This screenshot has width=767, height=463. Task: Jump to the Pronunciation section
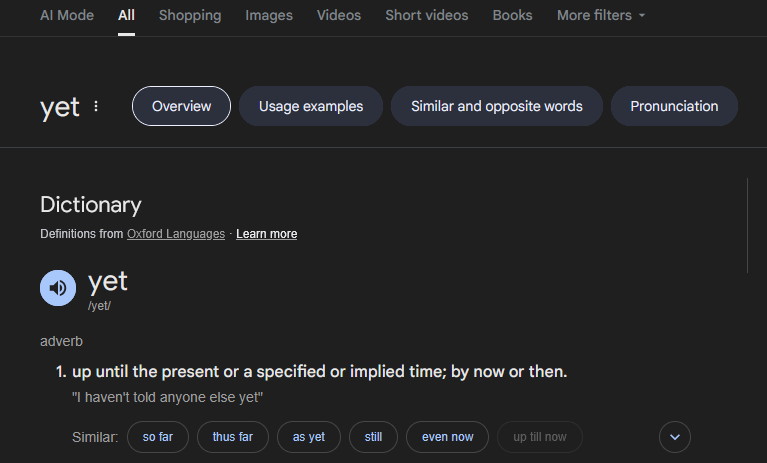(x=674, y=106)
